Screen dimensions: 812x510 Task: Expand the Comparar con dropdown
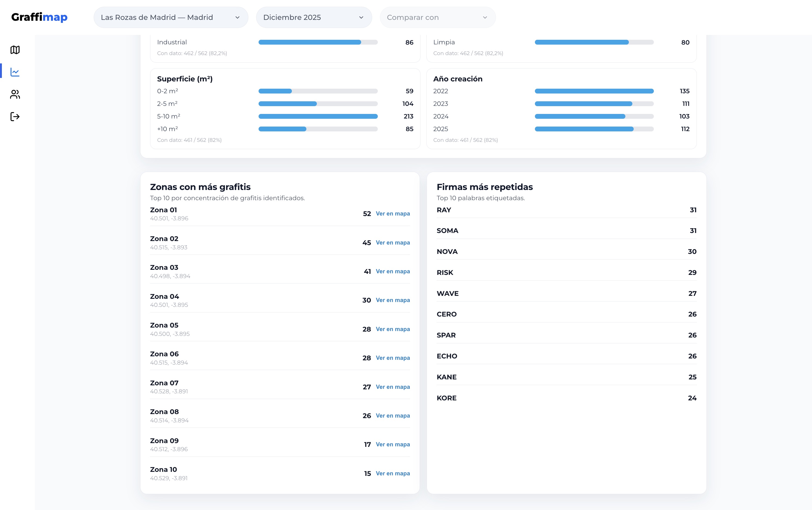click(x=437, y=17)
